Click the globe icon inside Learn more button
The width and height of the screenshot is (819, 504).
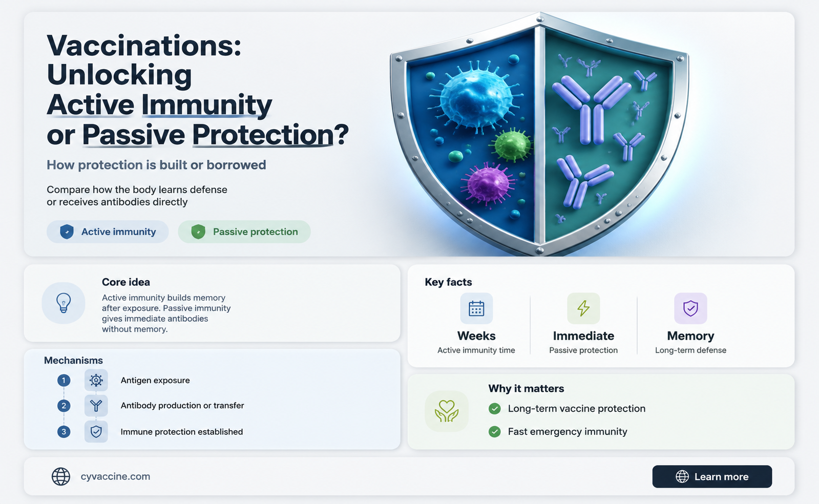(x=682, y=476)
